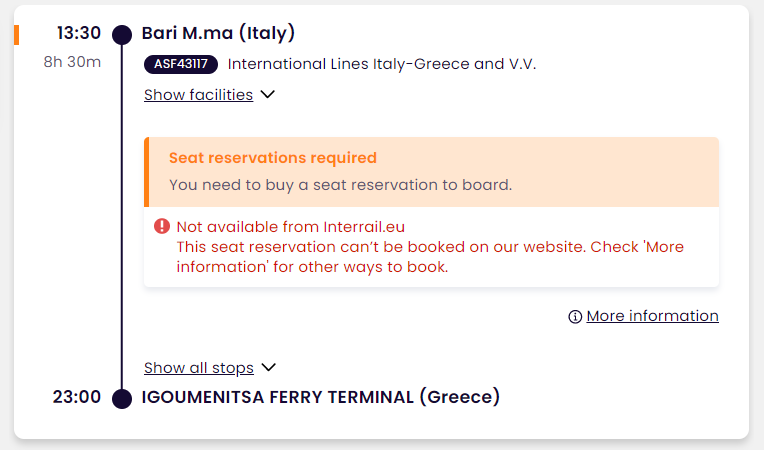The width and height of the screenshot is (764, 450).
Task: Select the Bari M.ma (Italy) station name
Action: [218, 33]
